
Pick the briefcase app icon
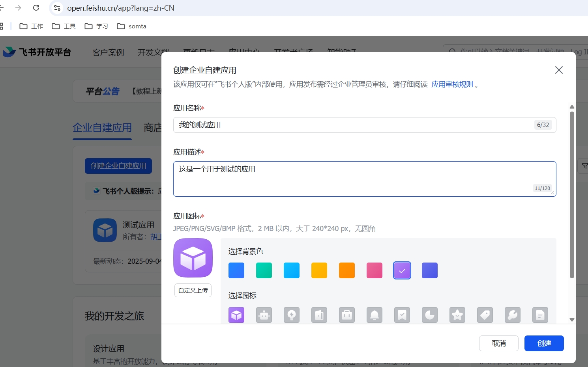tap(347, 315)
